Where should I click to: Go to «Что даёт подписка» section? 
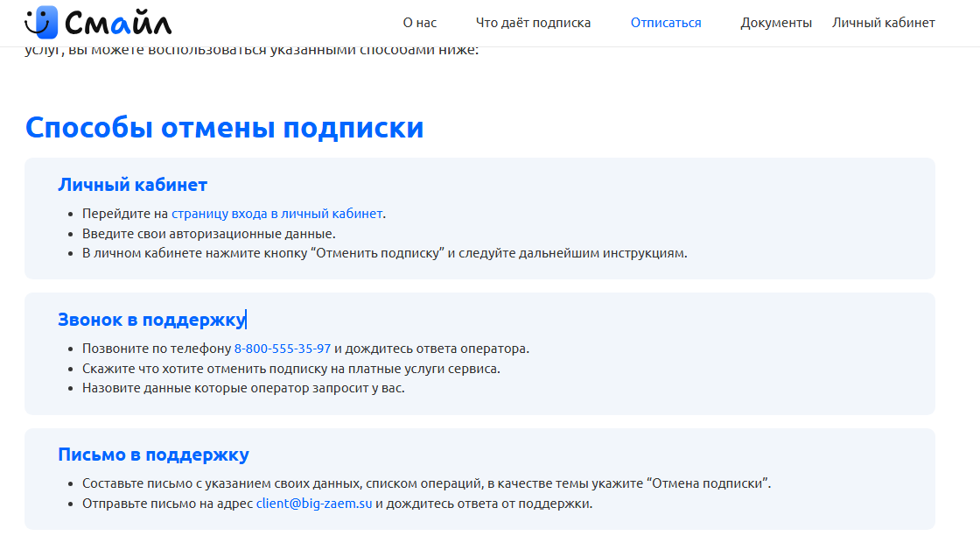(x=533, y=23)
